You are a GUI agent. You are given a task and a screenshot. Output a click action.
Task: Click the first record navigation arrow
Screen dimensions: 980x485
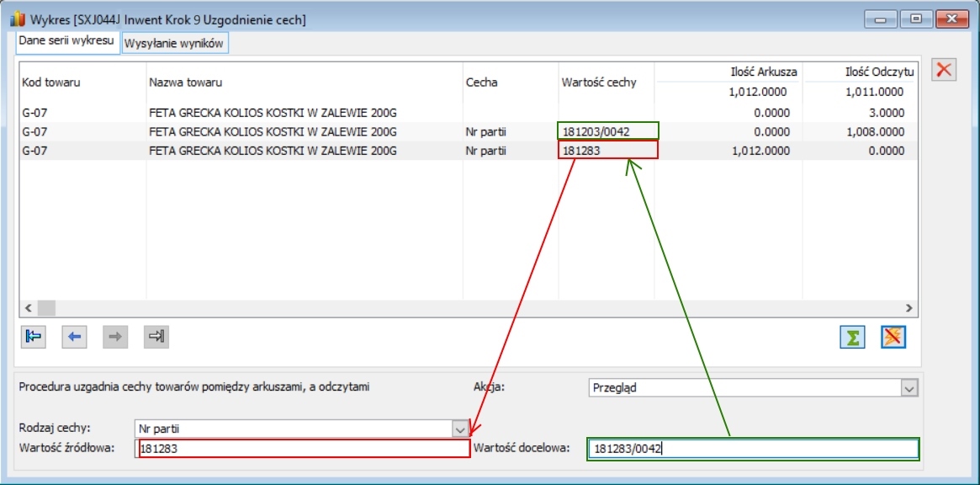pos(34,337)
